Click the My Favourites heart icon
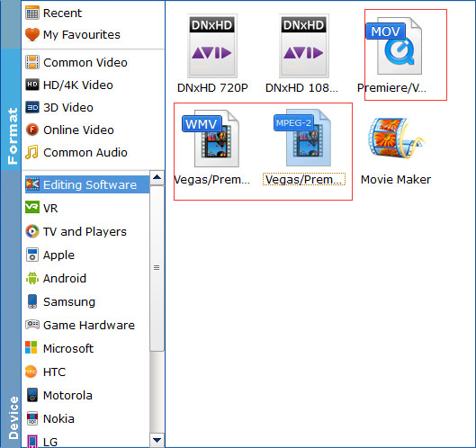Screen dimensions: 476x448 point(32,34)
